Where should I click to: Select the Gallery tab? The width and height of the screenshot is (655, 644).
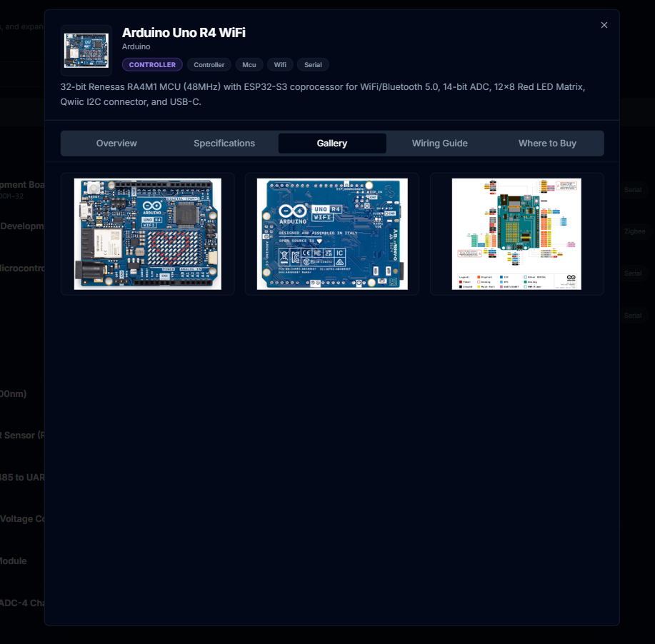click(332, 144)
